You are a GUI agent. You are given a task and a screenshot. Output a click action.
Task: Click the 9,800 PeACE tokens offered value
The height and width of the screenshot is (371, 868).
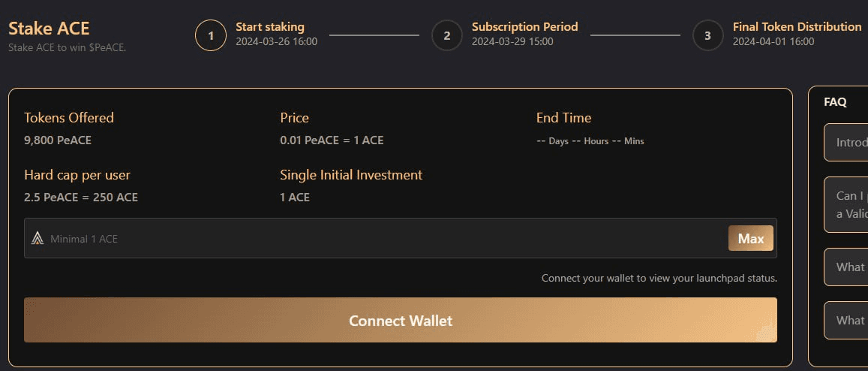coord(58,140)
